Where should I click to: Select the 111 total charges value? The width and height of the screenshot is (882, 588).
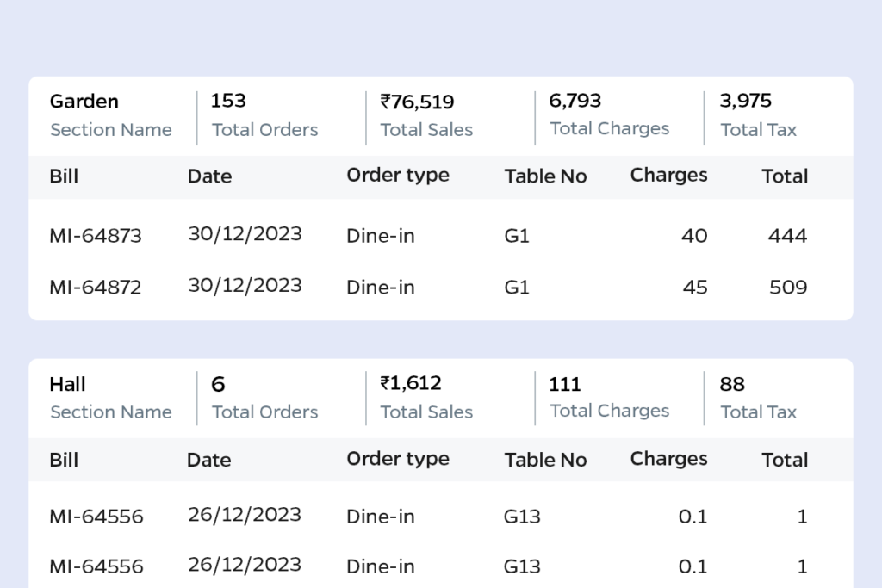pos(565,385)
